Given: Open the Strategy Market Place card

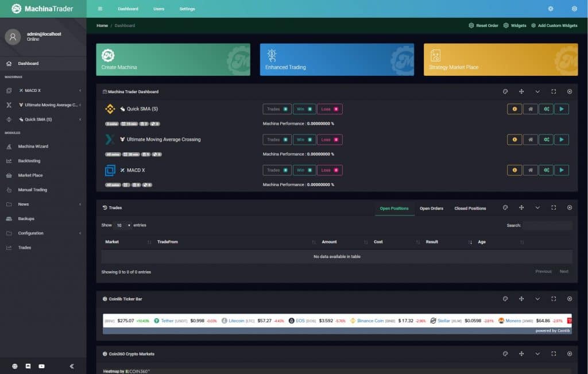Looking at the screenshot, I should 501,60.
